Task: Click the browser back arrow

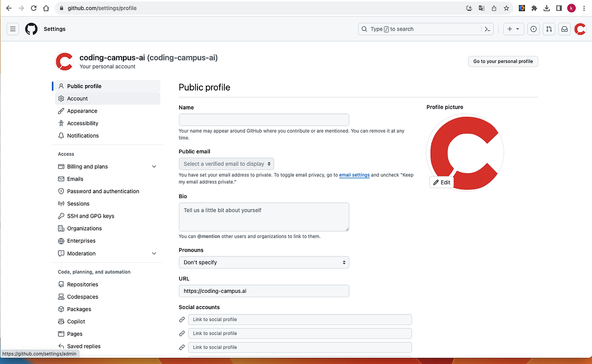Action: click(x=9, y=8)
